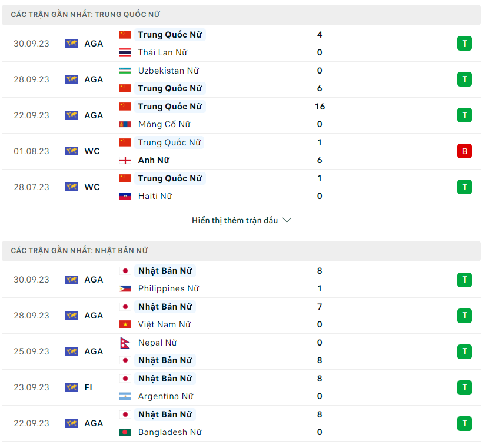The image size is (482, 448).
Task: Select the FI competition icon on 23.09.23
Action: coord(72,387)
